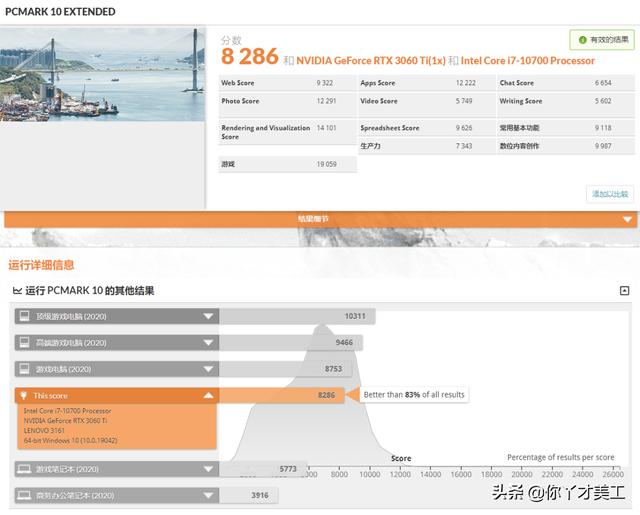Click the 数位内容创作 score row
Viewport: 640px width, 515px height.
point(566,146)
